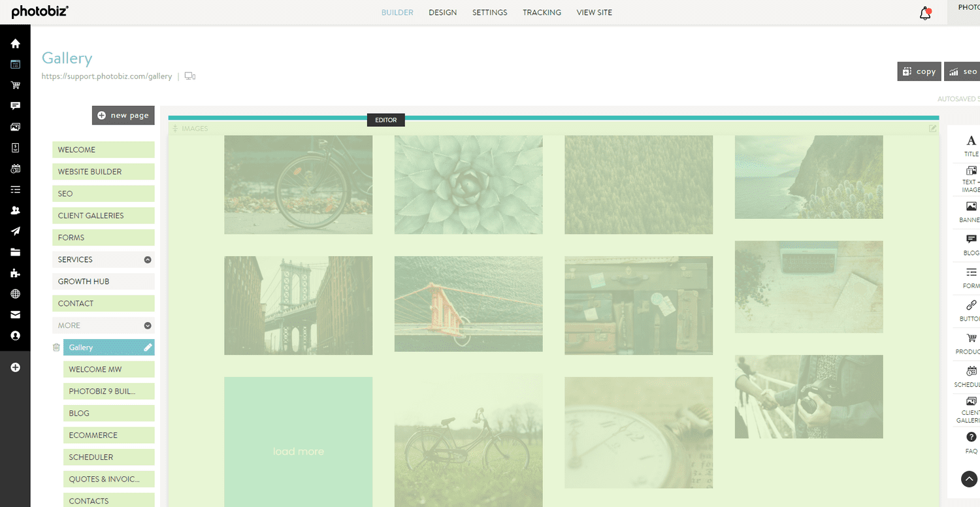Open the notification bell
Screen dimensions: 980x507
(x=924, y=12)
